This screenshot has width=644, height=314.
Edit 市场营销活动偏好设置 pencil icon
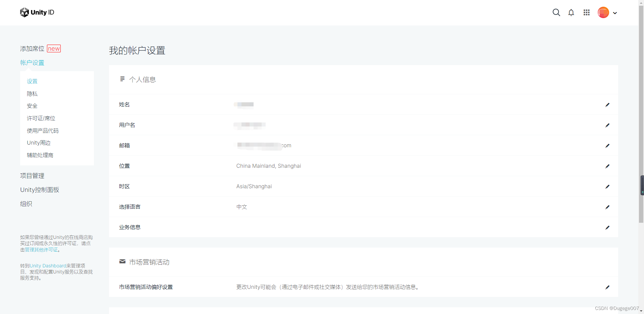607,287
